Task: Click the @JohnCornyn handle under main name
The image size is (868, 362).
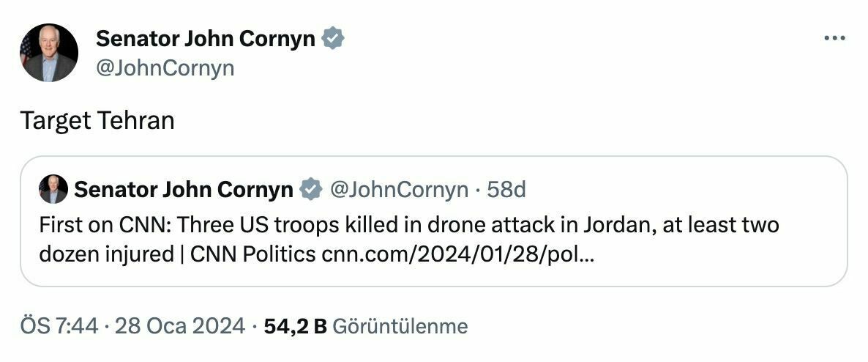Action: (x=165, y=68)
